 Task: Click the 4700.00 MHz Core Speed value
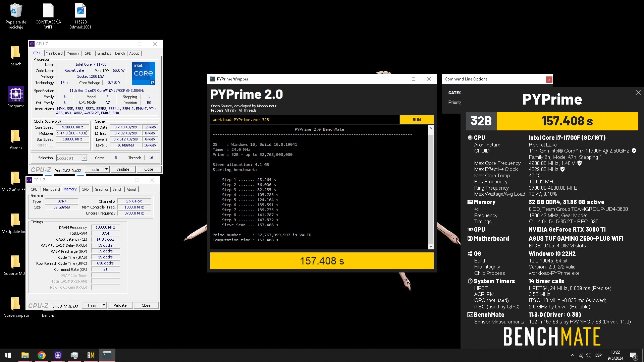pyautogui.click(x=72, y=127)
